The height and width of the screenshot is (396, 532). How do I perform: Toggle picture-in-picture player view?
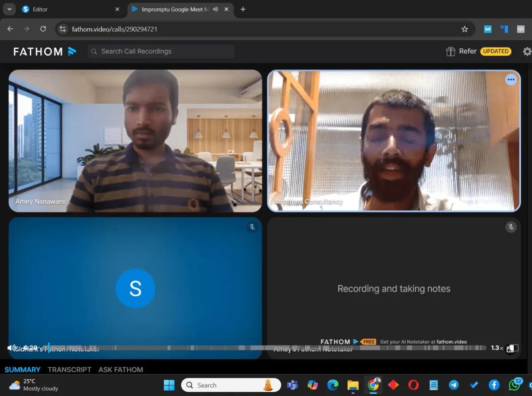point(512,348)
